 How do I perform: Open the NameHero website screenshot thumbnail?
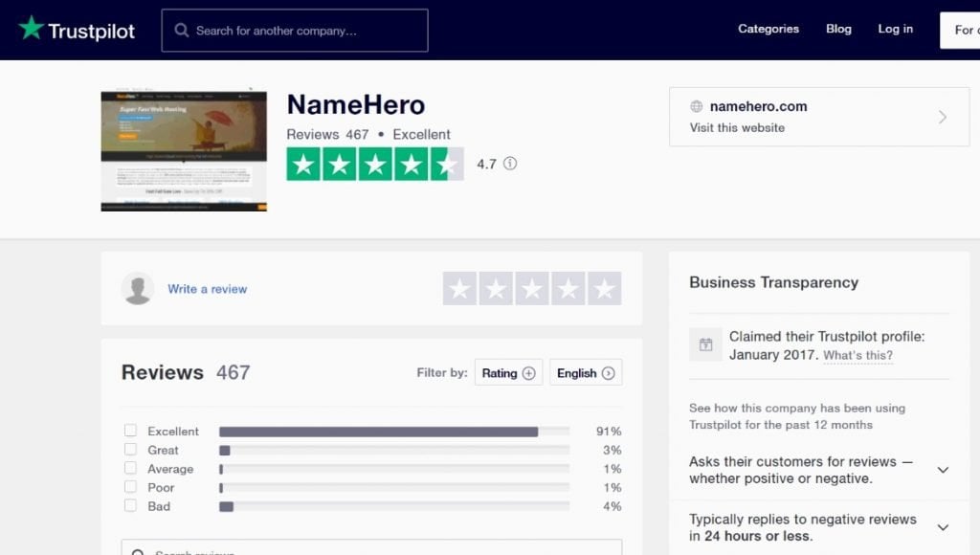point(184,150)
